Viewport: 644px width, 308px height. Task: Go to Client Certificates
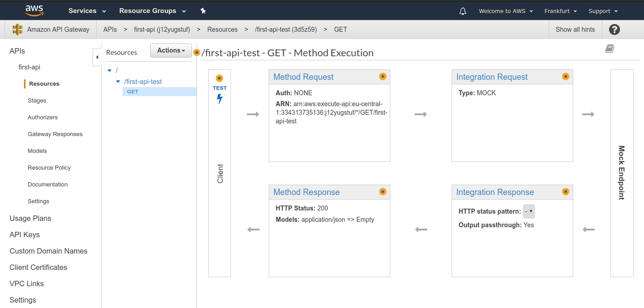[x=38, y=267]
